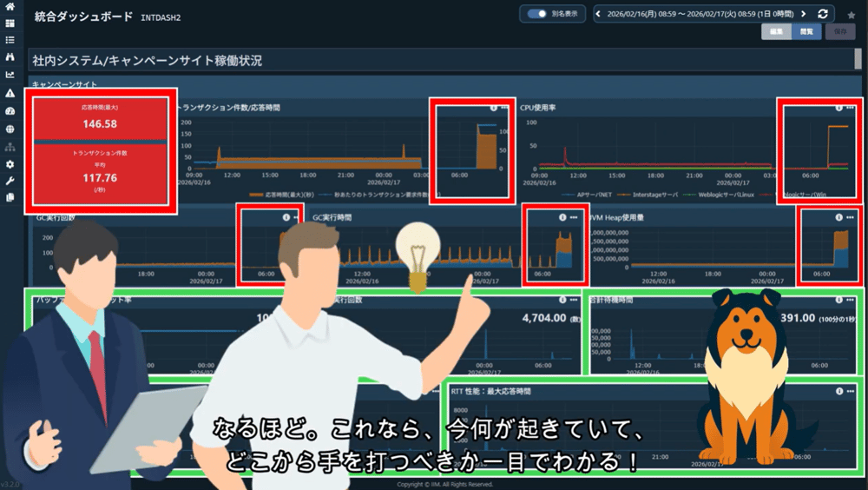Viewport: 868px width, 490px height.
Task: Open the home icon in the sidebar
Action: pos(10,7)
